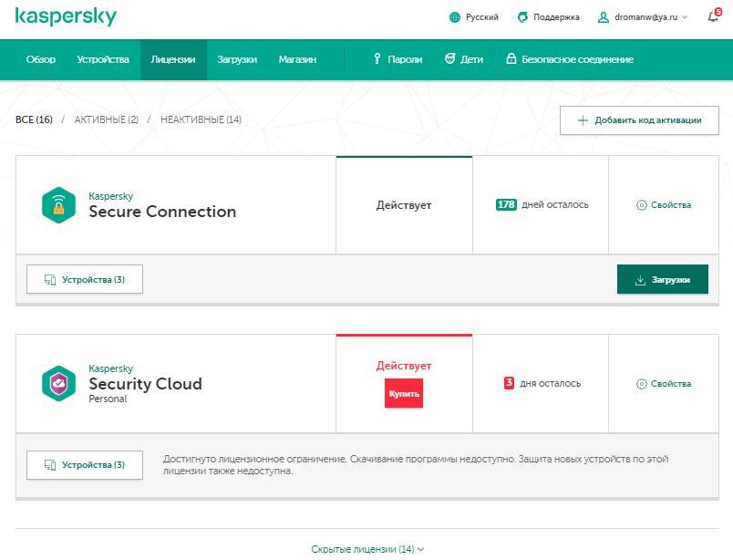The image size is (733, 560).
Task: Go to the Обзор tab
Action: [41, 59]
